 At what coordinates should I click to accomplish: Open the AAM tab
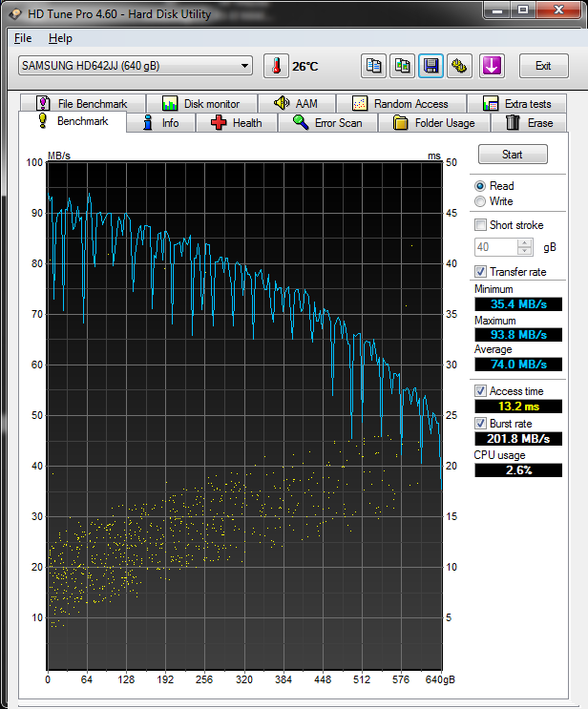point(297,104)
